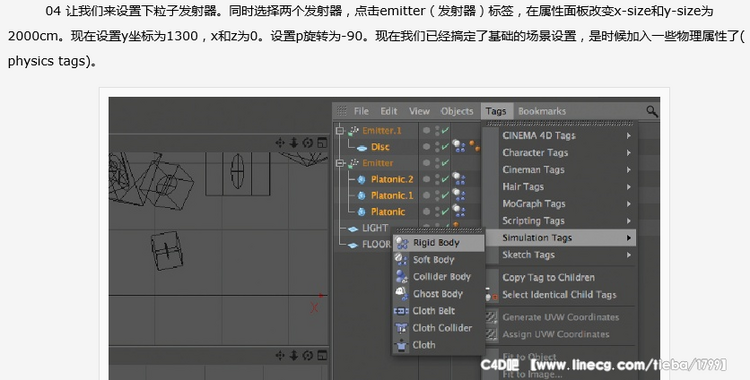Click Select Identical Child Tags

pos(559,295)
